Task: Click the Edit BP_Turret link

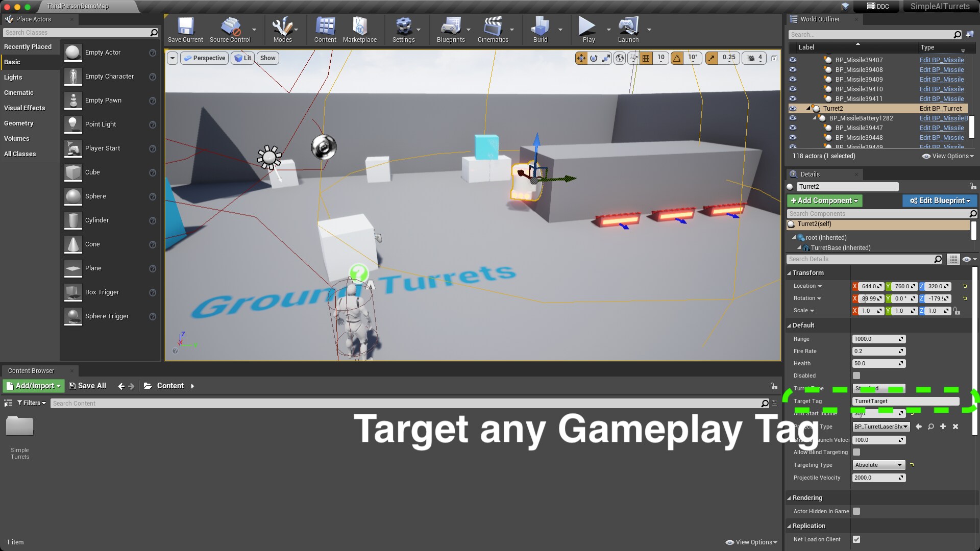Action: (940, 109)
